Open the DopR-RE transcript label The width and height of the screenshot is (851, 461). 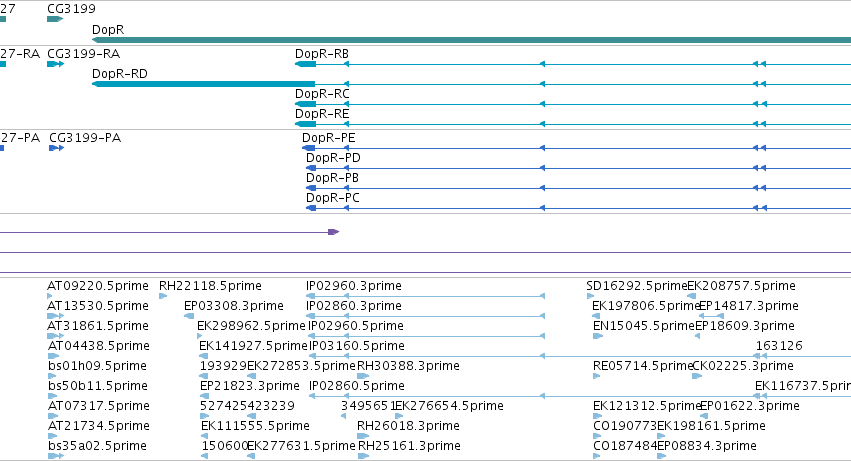click(322, 114)
